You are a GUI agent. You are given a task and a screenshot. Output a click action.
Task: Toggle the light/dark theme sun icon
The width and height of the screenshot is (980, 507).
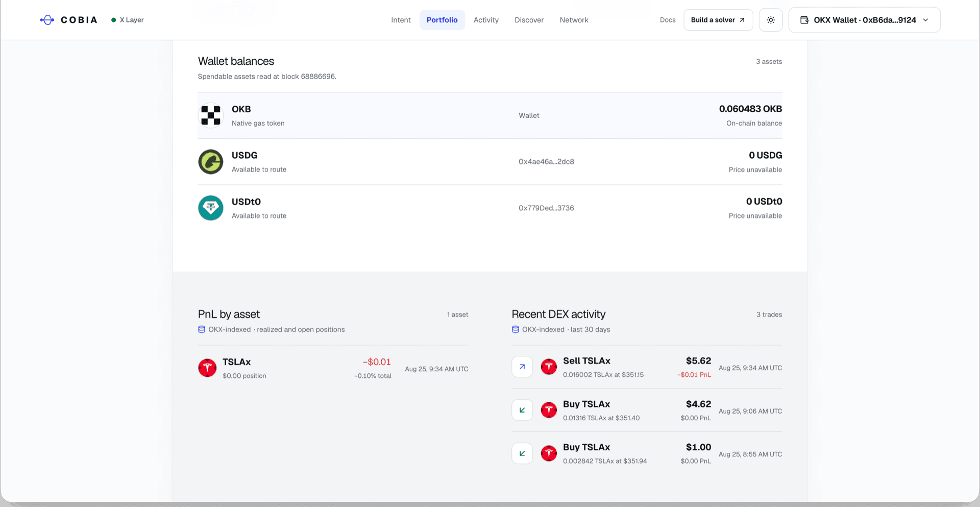[771, 20]
